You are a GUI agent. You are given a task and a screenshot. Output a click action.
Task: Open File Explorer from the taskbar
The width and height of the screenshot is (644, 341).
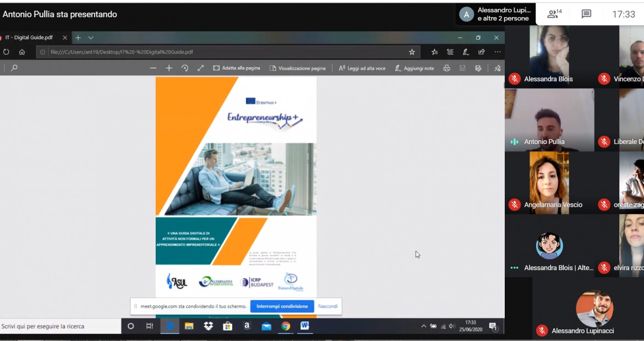[189, 326]
